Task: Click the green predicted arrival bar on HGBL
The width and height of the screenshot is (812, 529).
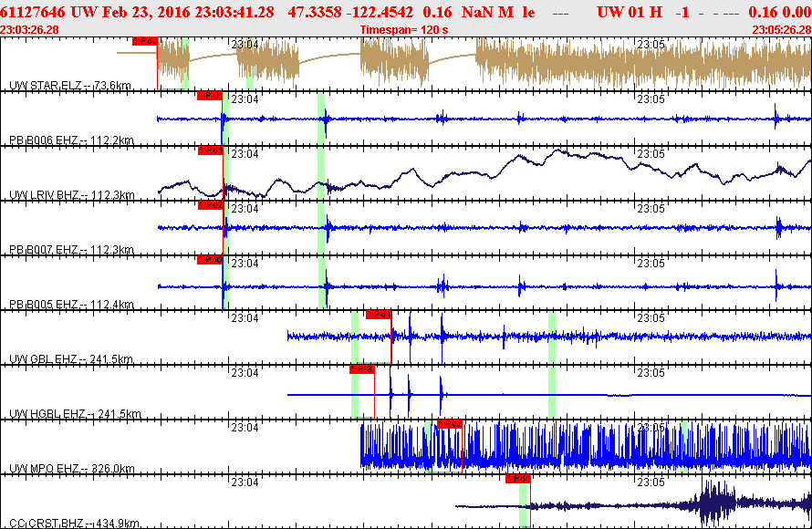Action: [x=355, y=392]
